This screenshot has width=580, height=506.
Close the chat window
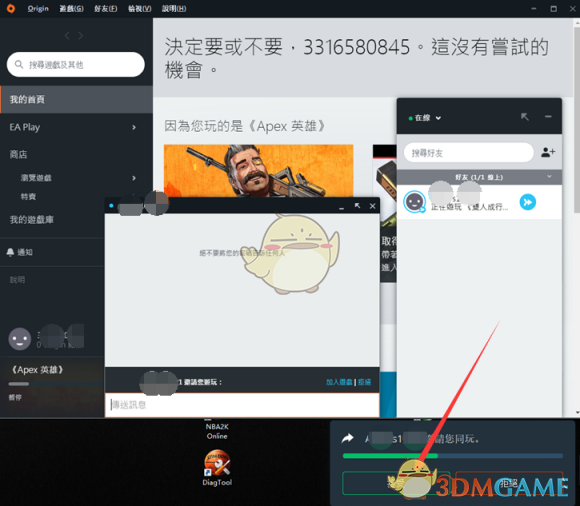(372, 206)
